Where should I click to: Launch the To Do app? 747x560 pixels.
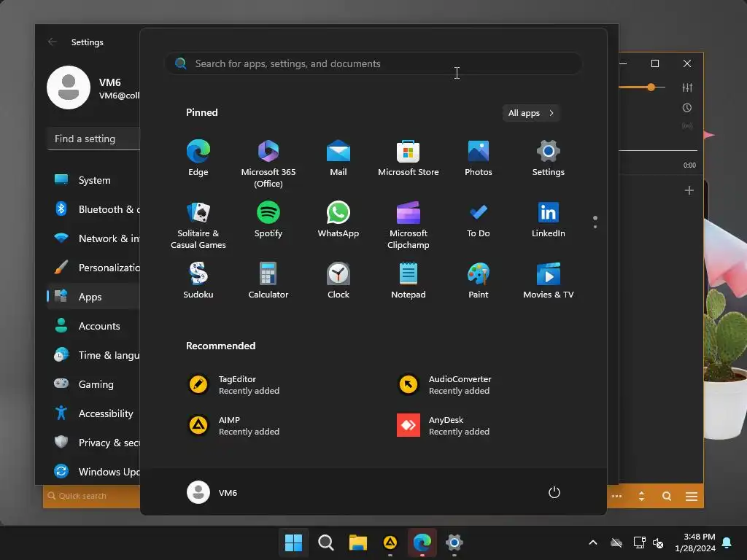point(479,220)
